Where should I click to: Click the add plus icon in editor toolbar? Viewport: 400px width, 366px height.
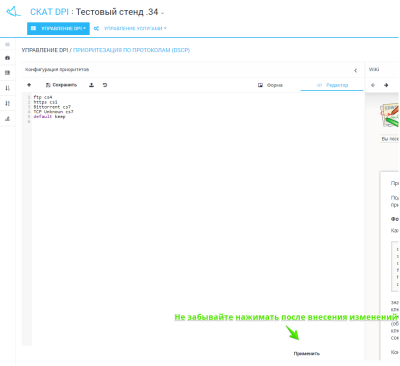point(29,85)
